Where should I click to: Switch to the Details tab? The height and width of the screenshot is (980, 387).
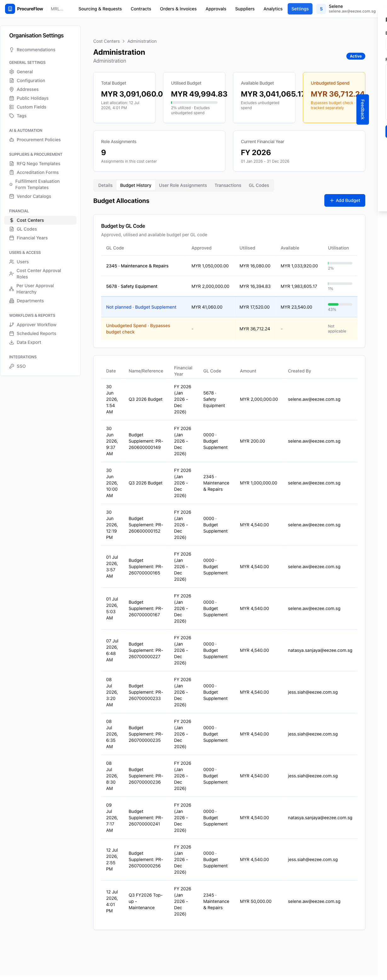pos(105,185)
